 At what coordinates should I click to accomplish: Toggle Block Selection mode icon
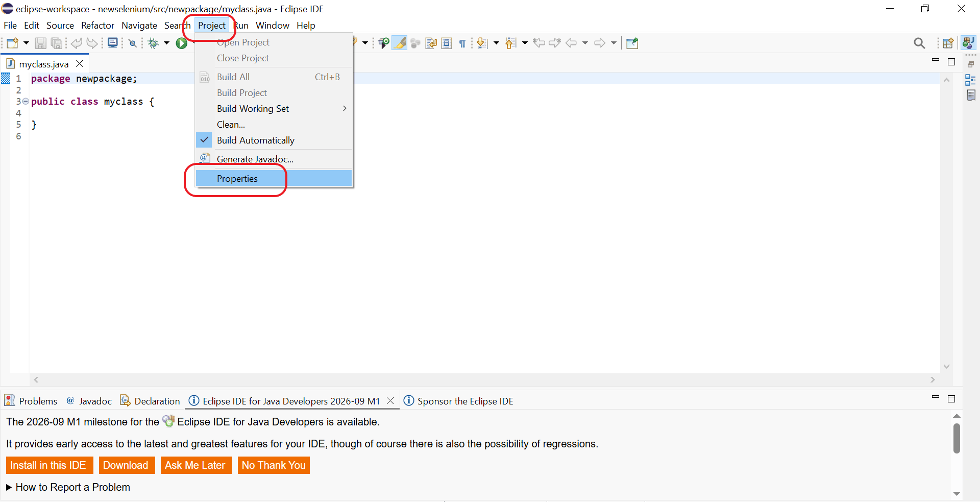click(x=447, y=43)
